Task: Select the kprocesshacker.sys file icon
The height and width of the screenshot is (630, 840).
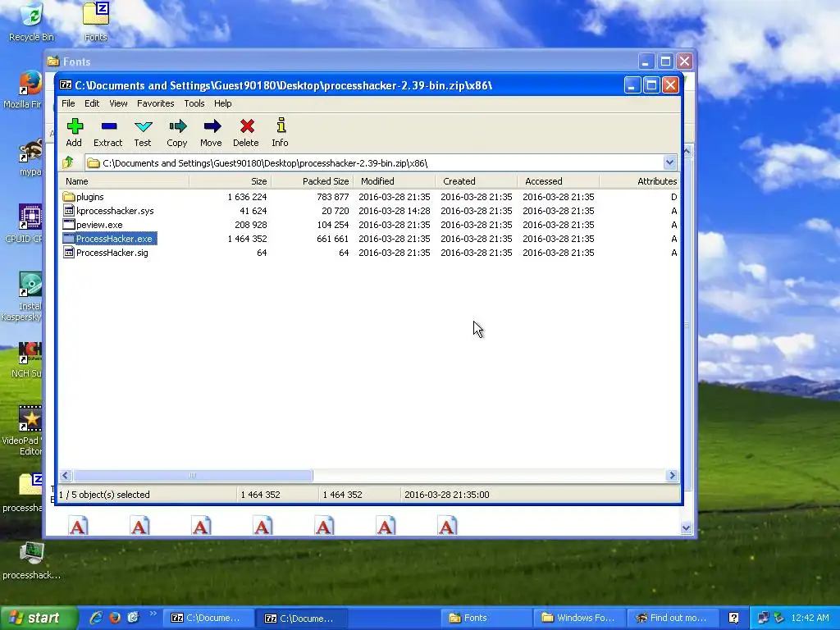Action: coord(69,211)
